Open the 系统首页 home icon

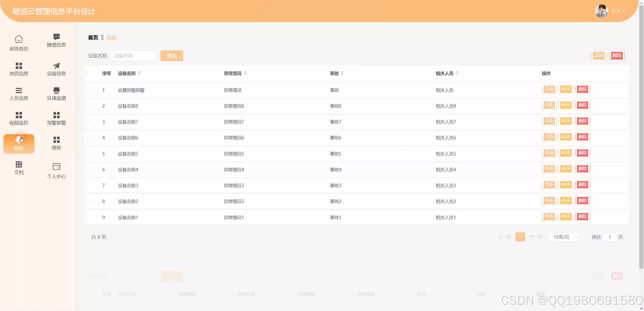click(19, 39)
